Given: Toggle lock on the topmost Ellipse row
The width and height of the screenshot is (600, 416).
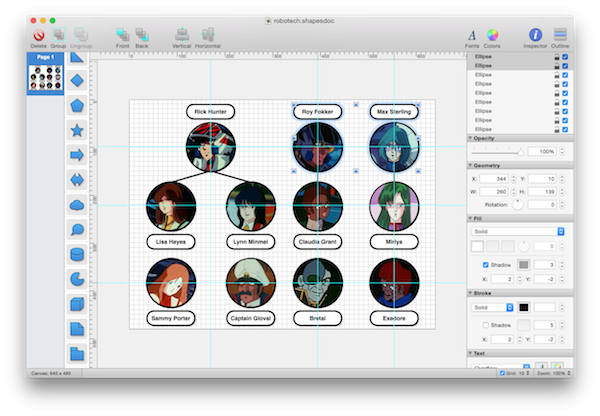Looking at the screenshot, I should (x=557, y=57).
